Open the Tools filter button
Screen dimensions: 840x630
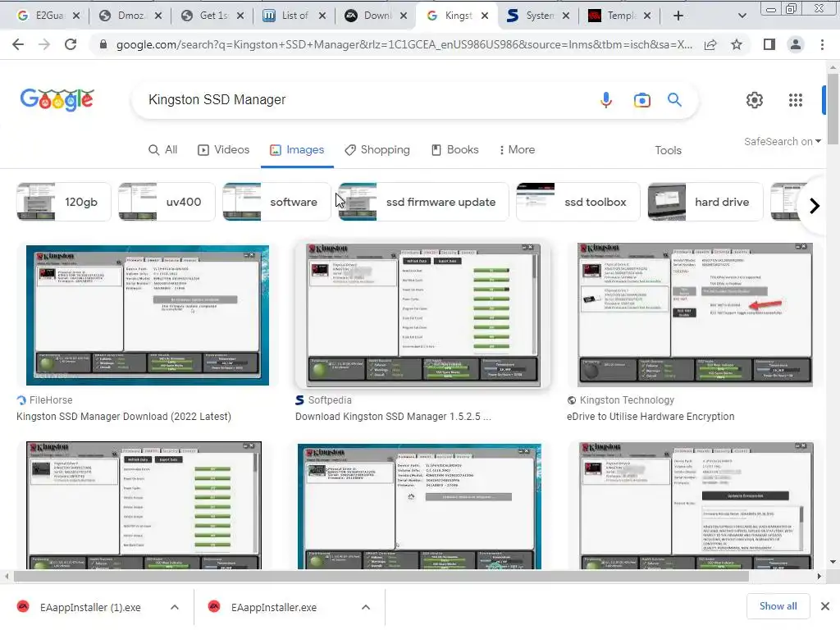pos(668,151)
